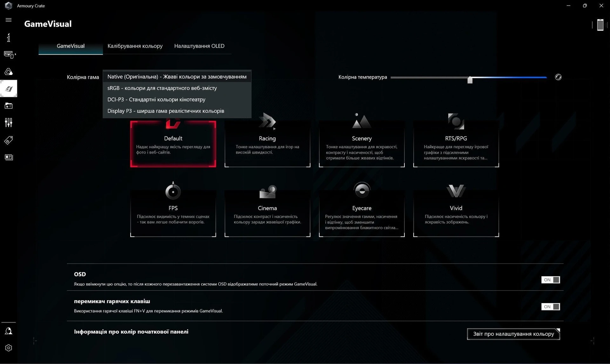
Task: Select the Racing mode card description
Action: pyautogui.click(x=267, y=149)
